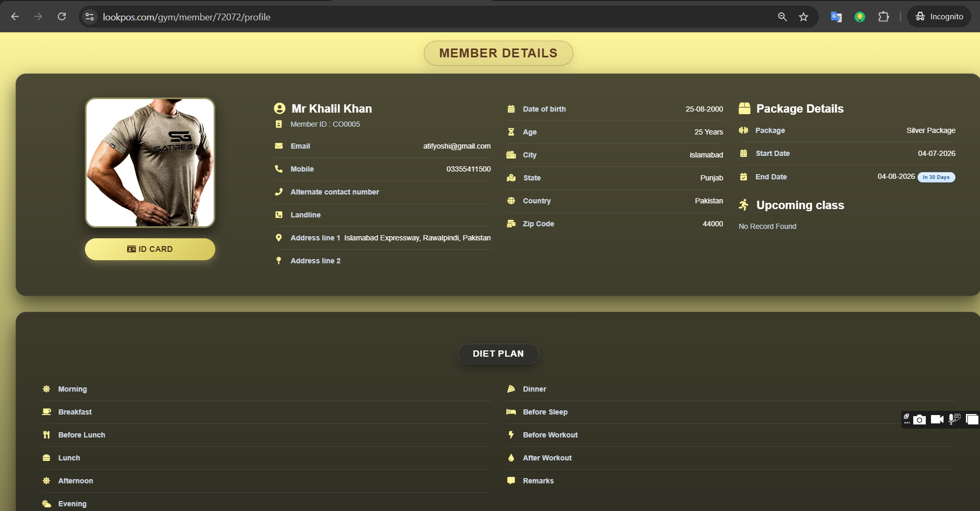The width and height of the screenshot is (980, 511).
Task: Click the Country globe icon
Action: 511,201
